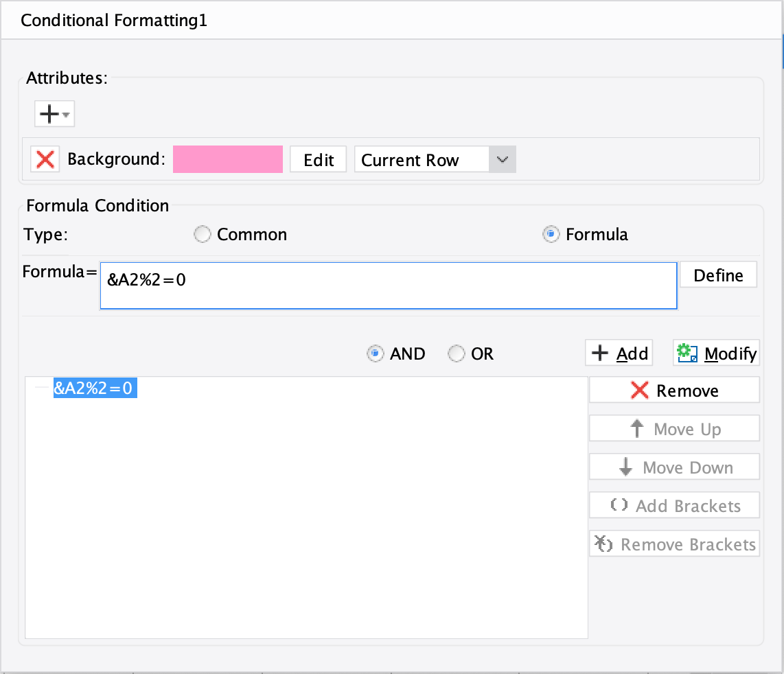Viewport: 784px width, 674px height.
Task: Click the Edit button for Background
Action: click(x=318, y=159)
